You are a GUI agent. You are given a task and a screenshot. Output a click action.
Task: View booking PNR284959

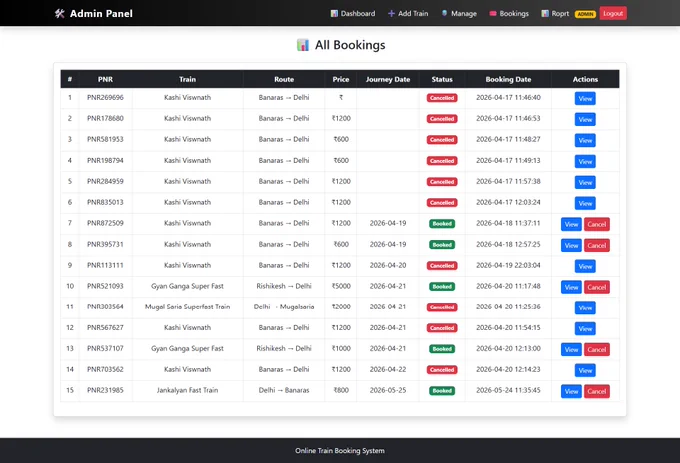(x=585, y=182)
